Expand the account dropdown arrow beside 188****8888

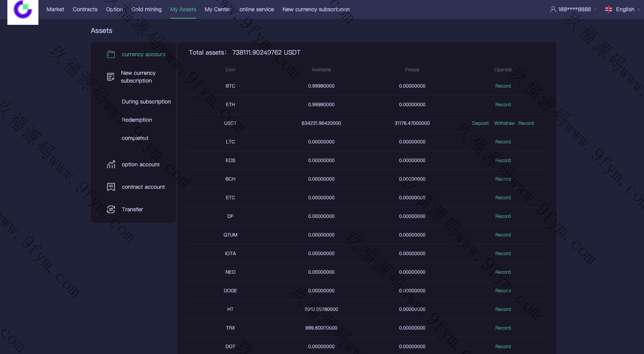pos(595,10)
